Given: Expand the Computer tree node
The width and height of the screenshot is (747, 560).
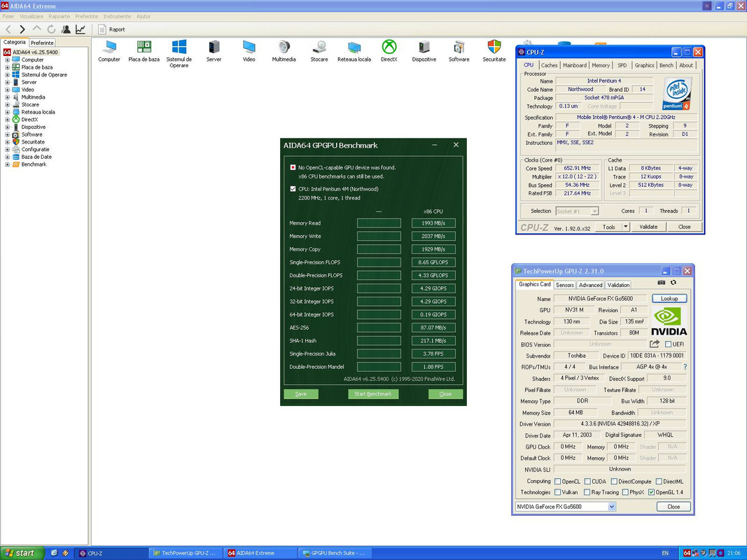Looking at the screenshot, I should click(x=7, y=60).
